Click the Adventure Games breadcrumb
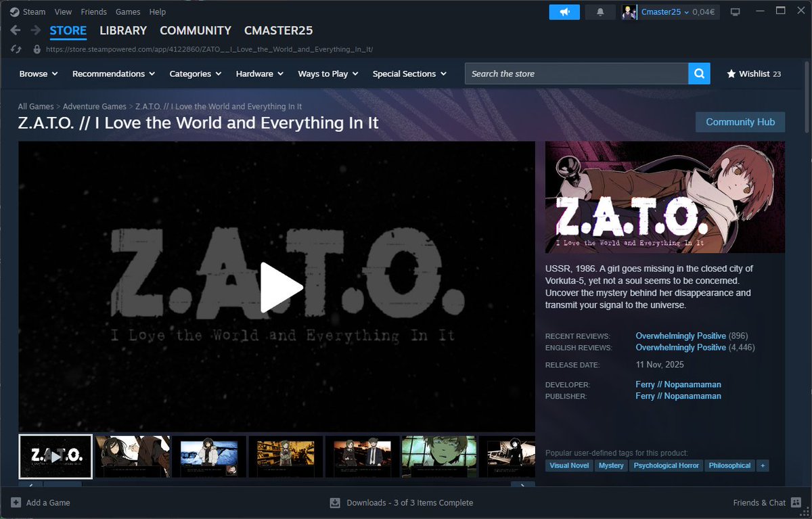 (95, 106)
